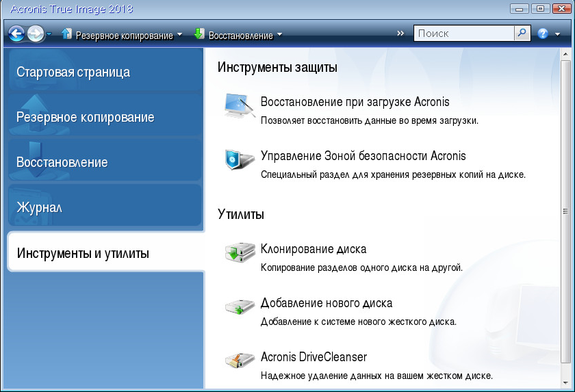The height and width of the screenshot is (392, 575).
Task: Open Acronis DriveCleanser utility
Action: [x=314, y=356]
